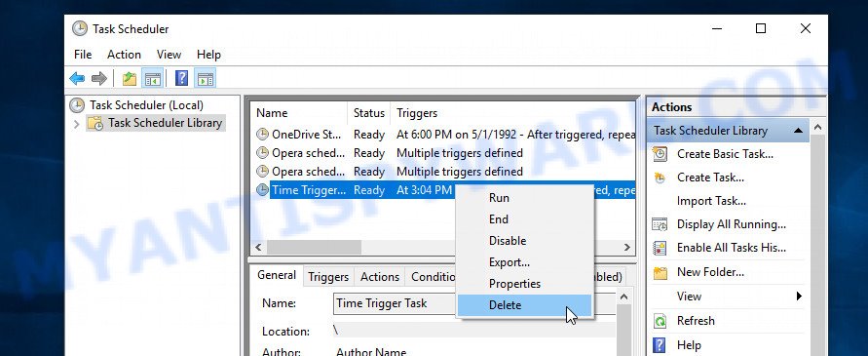Click the Forward arrow toolbar icon

coord(99,79)
